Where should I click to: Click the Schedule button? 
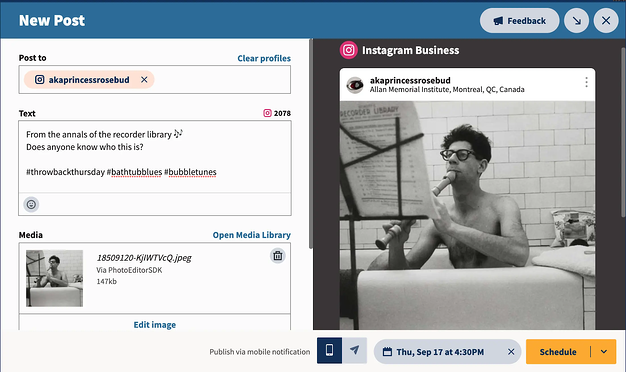coord(558,352)
